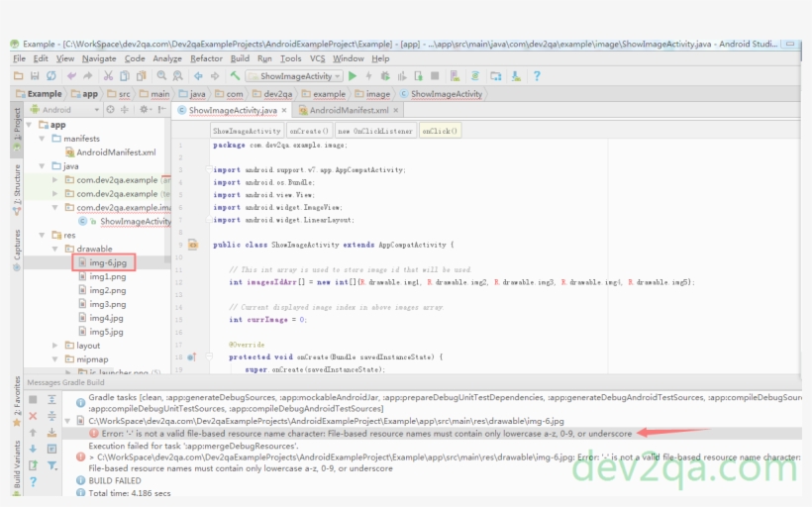Click the Project panel settings gear icon
The width and height of the screenshot is (812, 507).
click(144, 110)
